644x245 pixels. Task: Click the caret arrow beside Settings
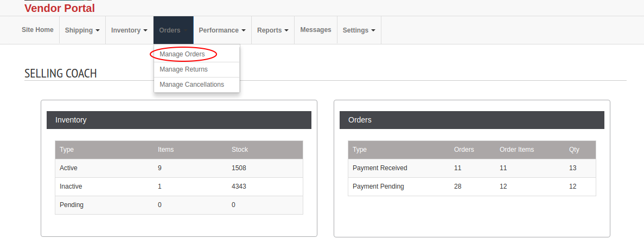click(373, 30)
